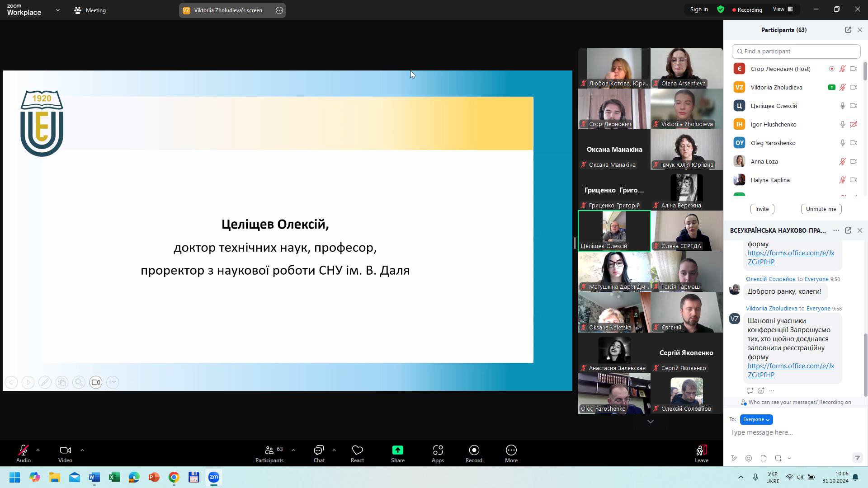Click slideshow pen tool icon on shared slide
Screen dimensions: 868x488
point(45,382)
